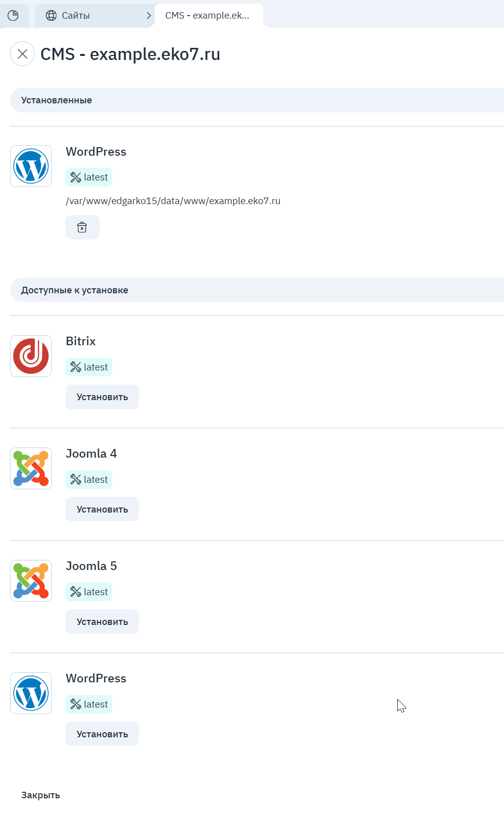Click available WordPress logo icon
This screenshot has width=504, height=825.
[31, 693]
